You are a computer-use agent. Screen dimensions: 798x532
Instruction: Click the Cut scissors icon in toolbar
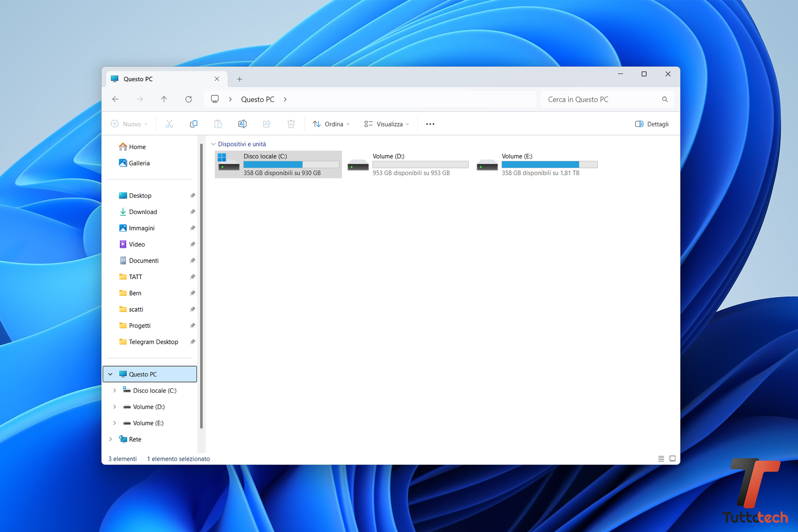(169, 124)
